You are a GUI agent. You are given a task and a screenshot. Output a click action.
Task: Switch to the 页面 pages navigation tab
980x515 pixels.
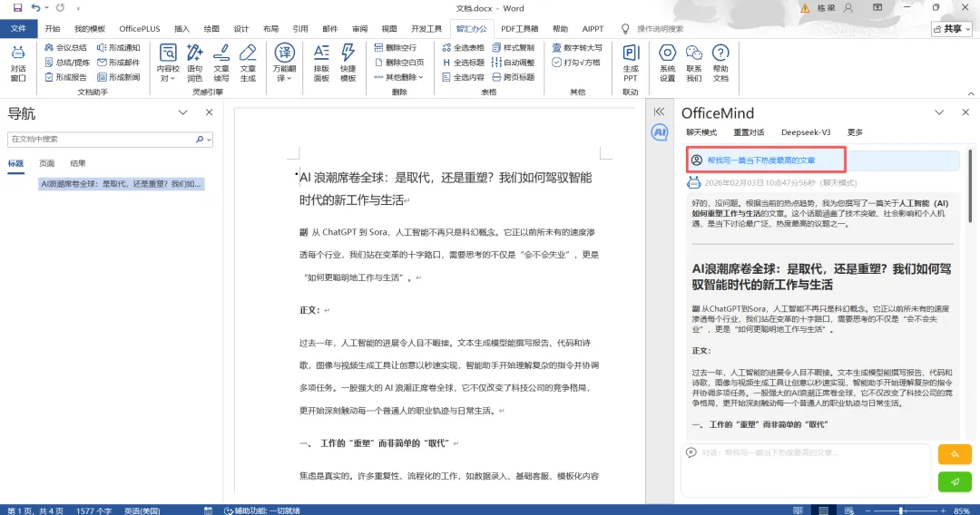[47, 163]
